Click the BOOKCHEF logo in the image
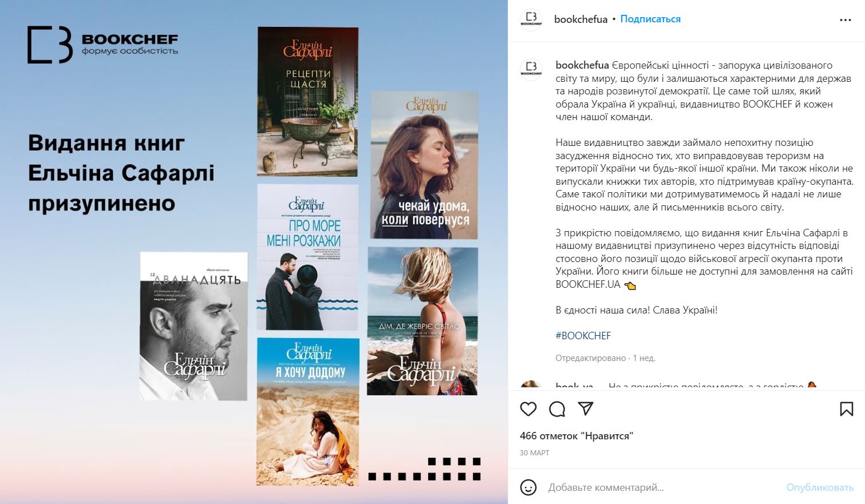The image size is (865, 504). pyautogui.click(x=103, y=45)
